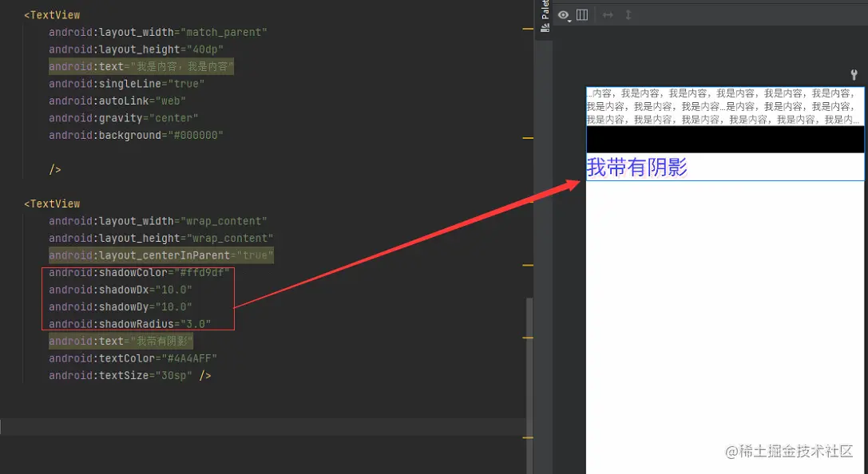This screenshot has width=868, height=474.
Task: Click the layout_width="wrap_content" line
Action: pyautogui.click(x=158, y=221)
